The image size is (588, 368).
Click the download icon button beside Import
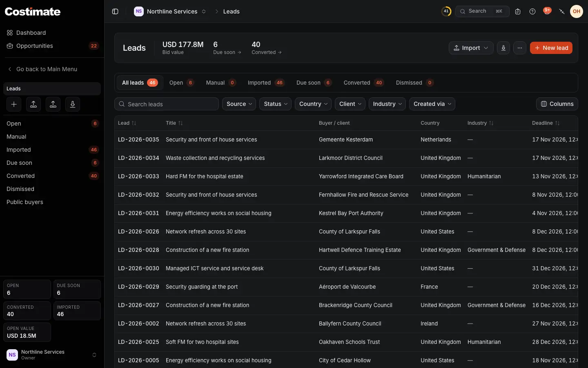(x=503, y=48)
